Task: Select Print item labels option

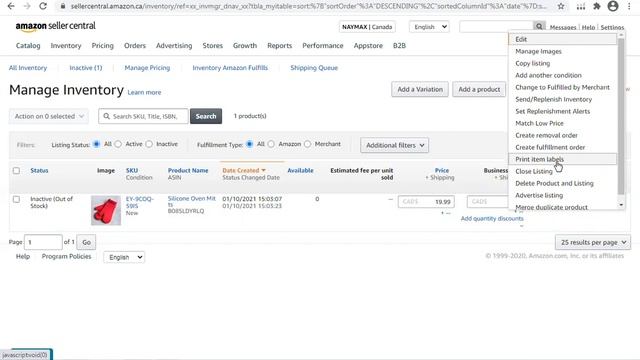Action: pyautogui.click(x=563, y=159)
